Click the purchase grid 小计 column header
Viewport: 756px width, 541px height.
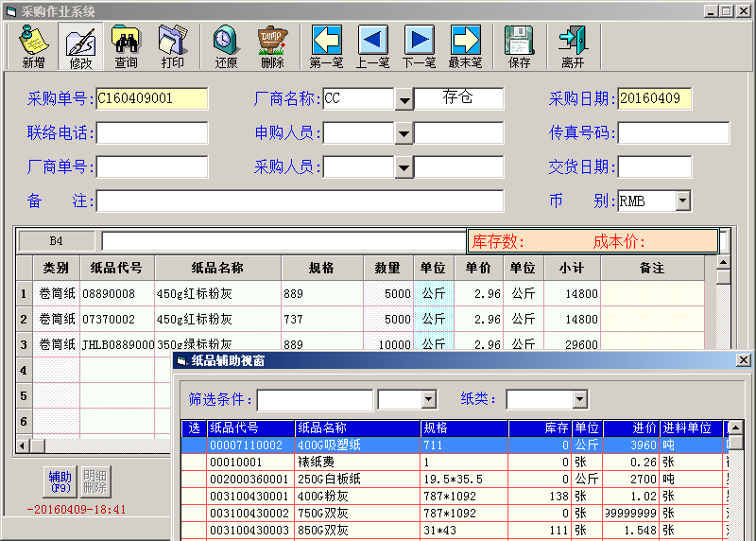click(572, 268)
